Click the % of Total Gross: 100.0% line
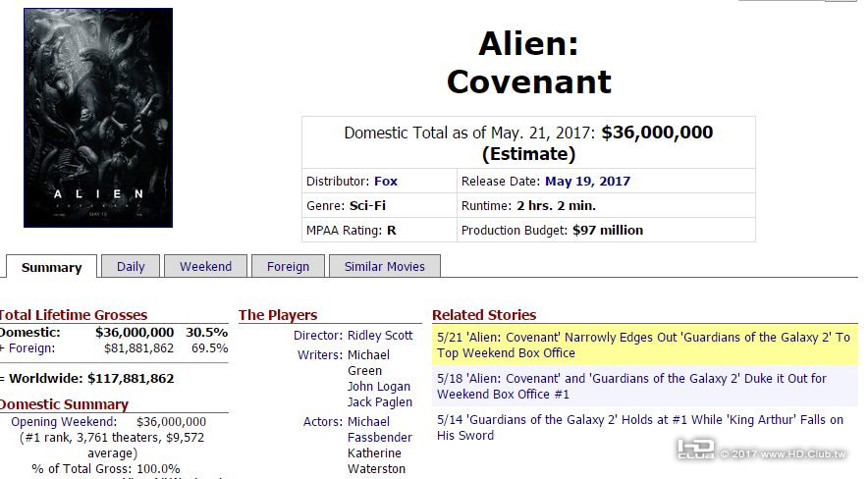Screen dimensions: 868x479 click(x=106, y=469)
